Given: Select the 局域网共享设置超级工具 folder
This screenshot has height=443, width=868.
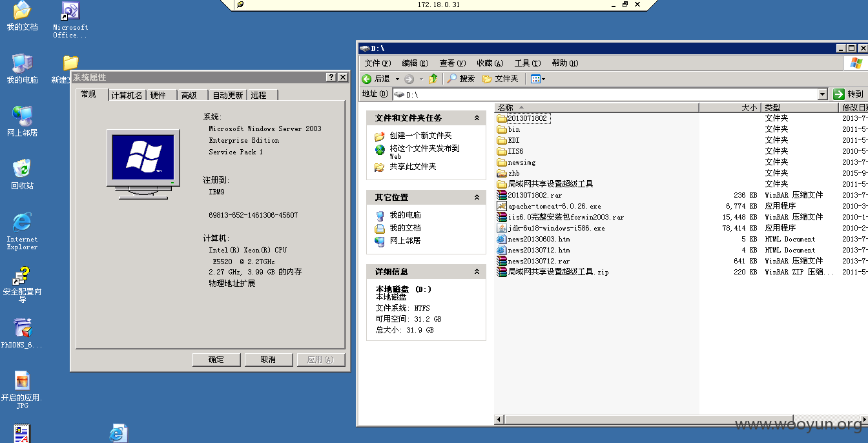Looking at the screenshot, I should tap(544, 184).
